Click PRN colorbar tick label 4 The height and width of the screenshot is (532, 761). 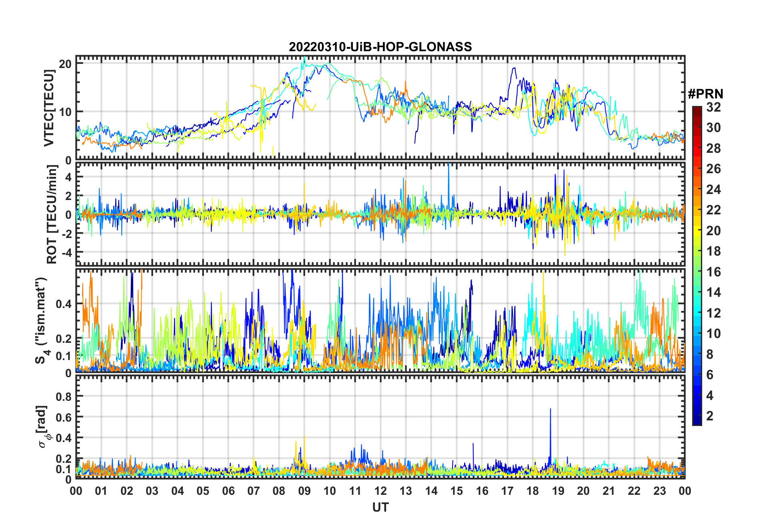click(x=710, y=396)
